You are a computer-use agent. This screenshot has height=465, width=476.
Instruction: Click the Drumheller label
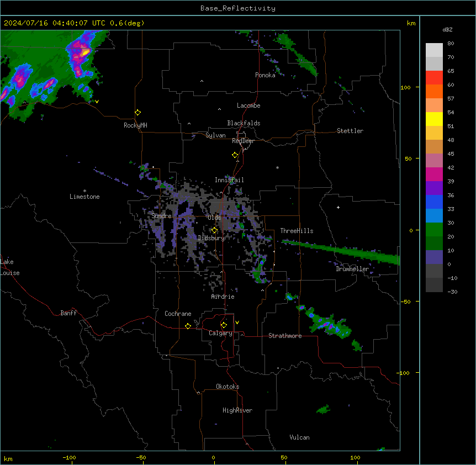(352, 269)
